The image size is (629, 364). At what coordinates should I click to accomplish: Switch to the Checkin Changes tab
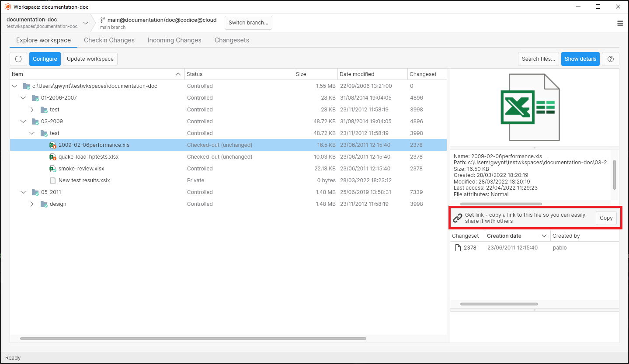point(109,40)
